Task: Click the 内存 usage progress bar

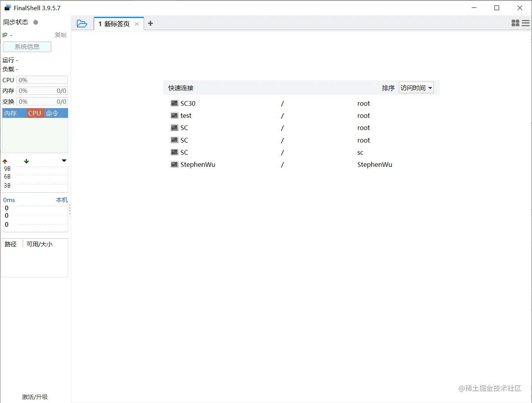Action: [x=42, y=90]
